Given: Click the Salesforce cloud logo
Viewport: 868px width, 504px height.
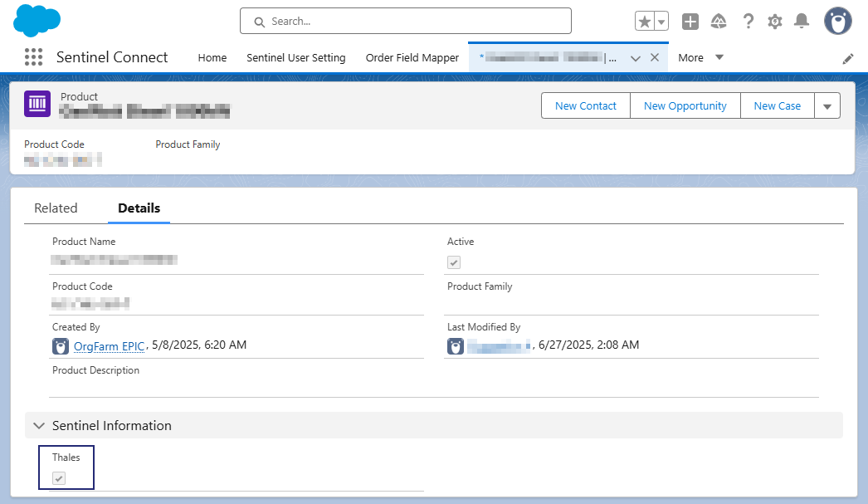Looking at the screenshot, I should 37,21.
